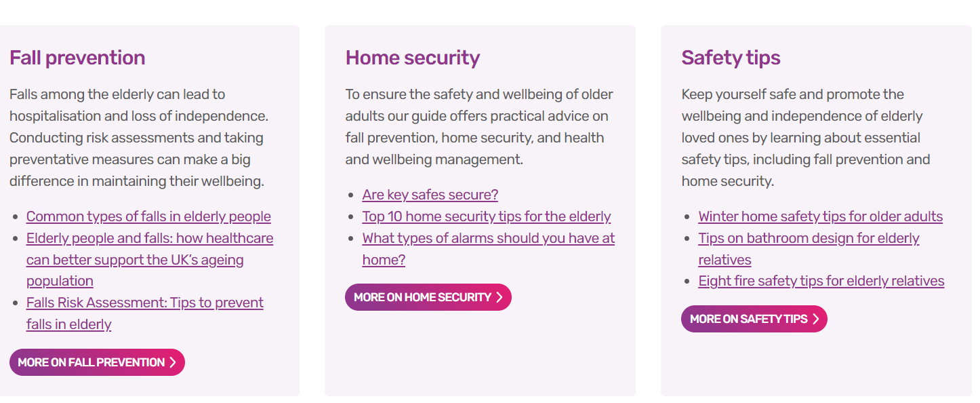Click the Safety tips intro paragraph text

coord(805,138)
